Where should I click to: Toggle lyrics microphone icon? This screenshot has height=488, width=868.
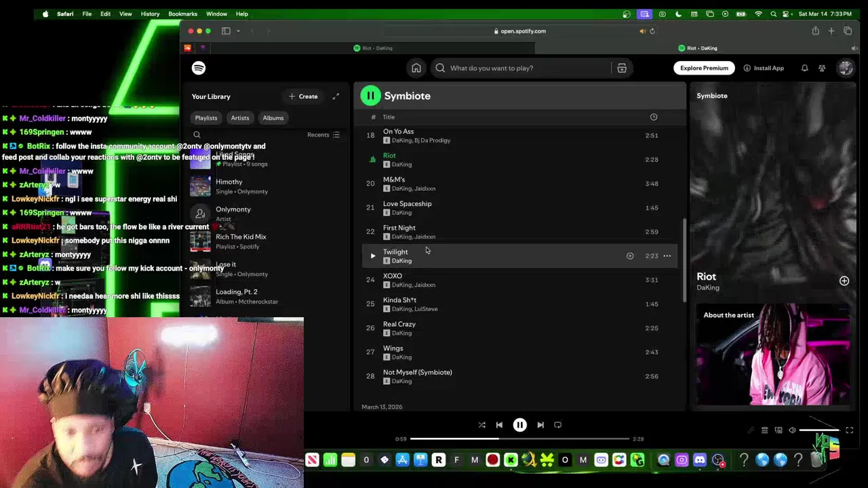point(751,430)
